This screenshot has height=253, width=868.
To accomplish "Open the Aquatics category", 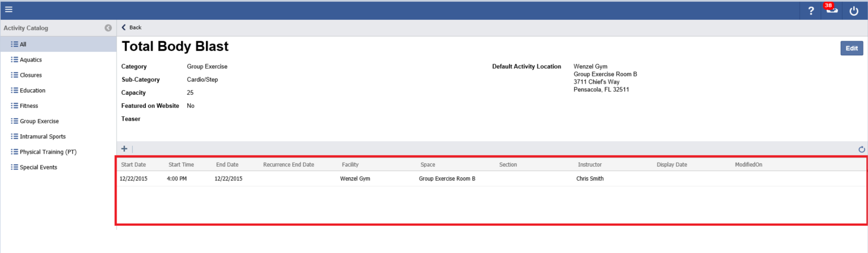I will pyautogui.click(x=31, y=59).
